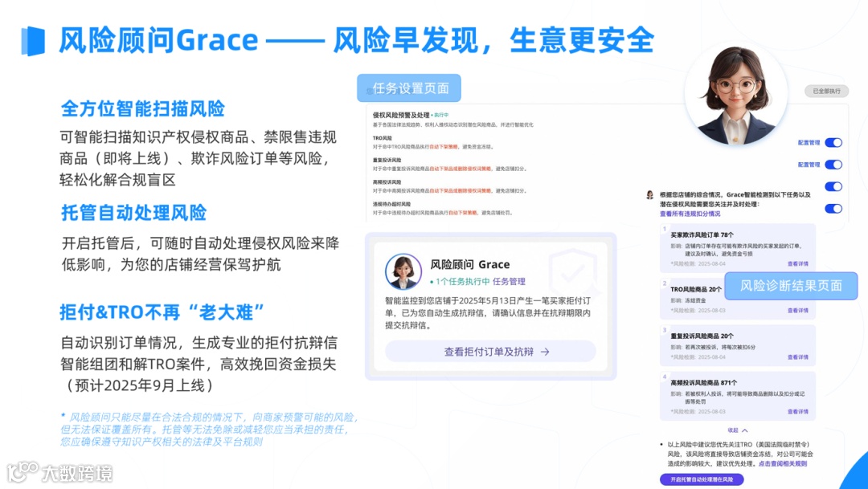
Task: Click the 侵权风险预警及处理 heading
Action: 401,115
